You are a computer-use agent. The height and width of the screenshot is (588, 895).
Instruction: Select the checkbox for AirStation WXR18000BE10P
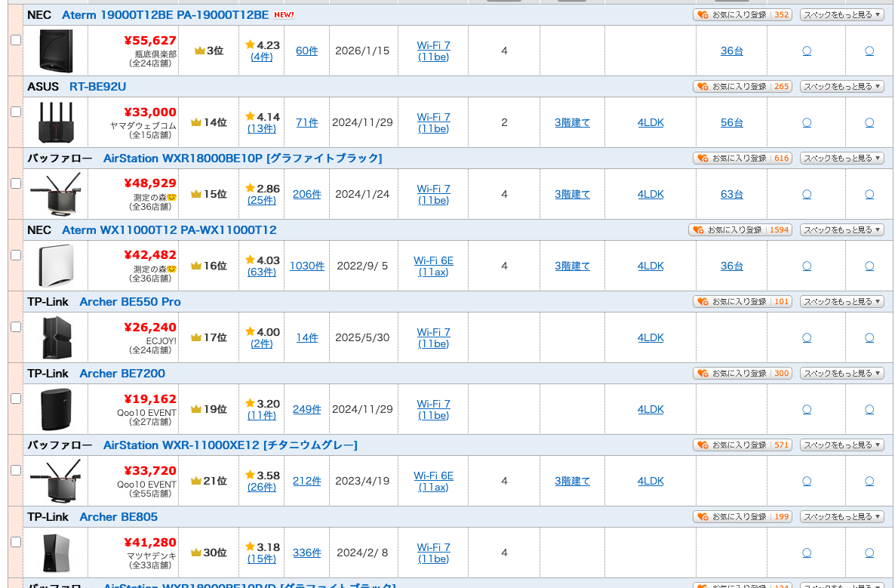16,183
